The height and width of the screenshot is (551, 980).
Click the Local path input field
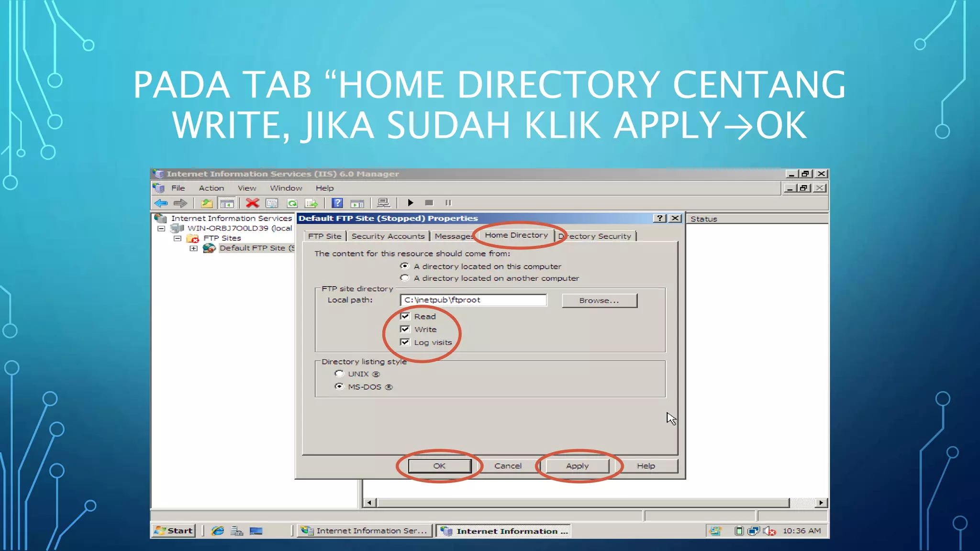(x=473, y=300)
